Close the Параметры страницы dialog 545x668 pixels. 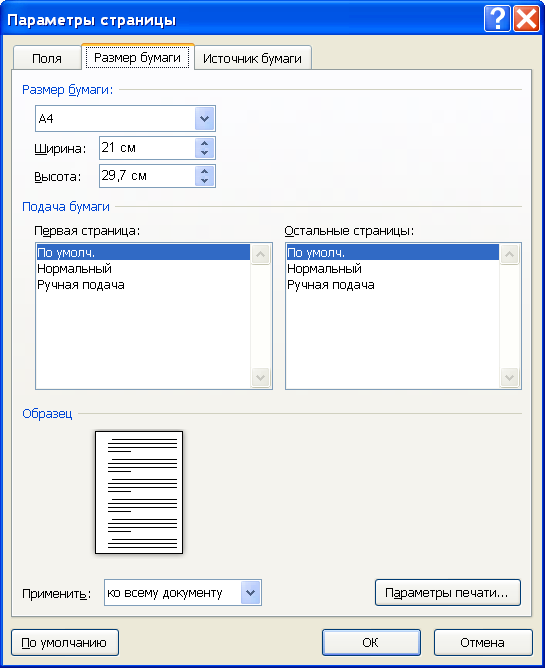point(526,19)
